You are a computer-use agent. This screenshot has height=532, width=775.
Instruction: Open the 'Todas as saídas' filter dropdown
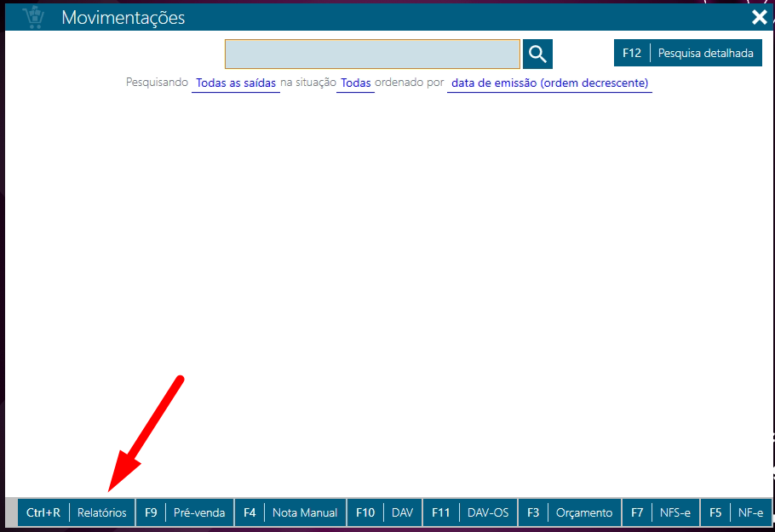pos(236,83)
